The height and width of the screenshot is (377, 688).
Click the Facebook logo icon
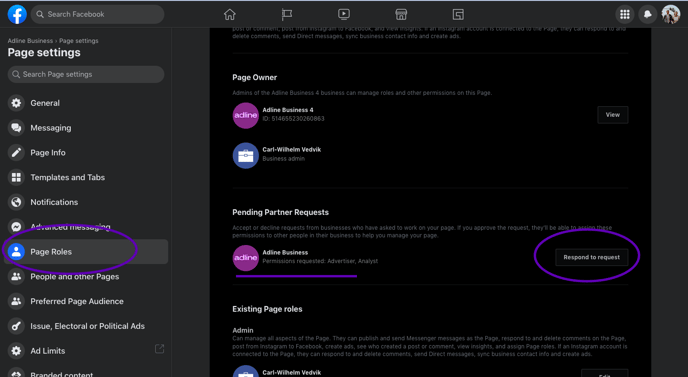17,14
